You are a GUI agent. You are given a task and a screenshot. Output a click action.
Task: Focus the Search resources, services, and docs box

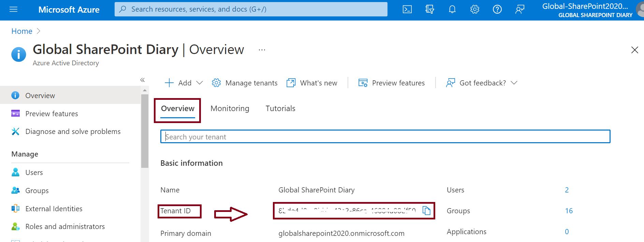click(251, 9)
